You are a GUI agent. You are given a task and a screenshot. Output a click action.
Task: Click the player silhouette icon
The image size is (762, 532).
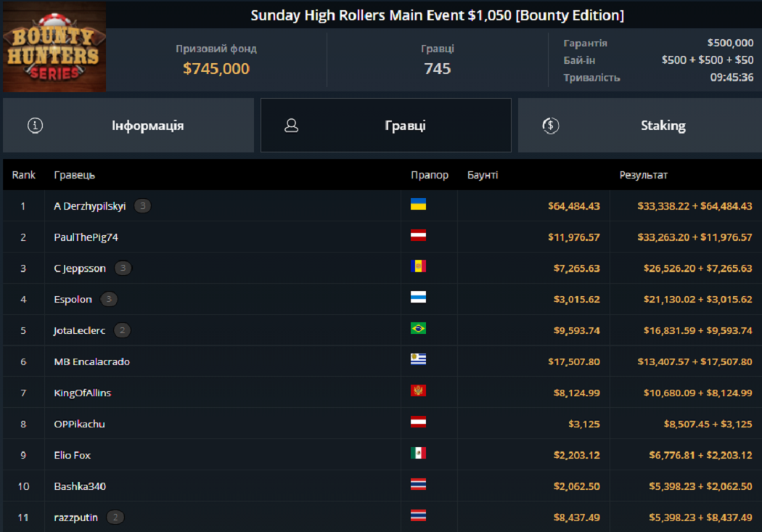pyautogui.click(x=292, y=126)
